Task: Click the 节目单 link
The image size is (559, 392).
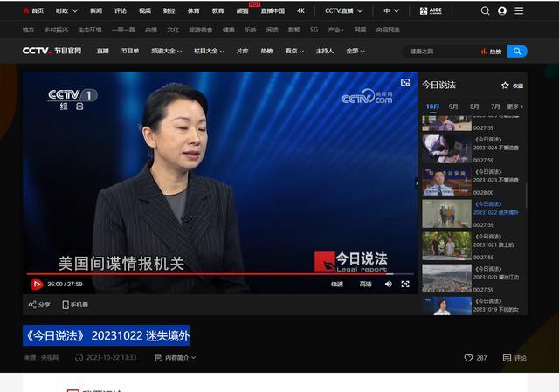Action: click(130, 52)
